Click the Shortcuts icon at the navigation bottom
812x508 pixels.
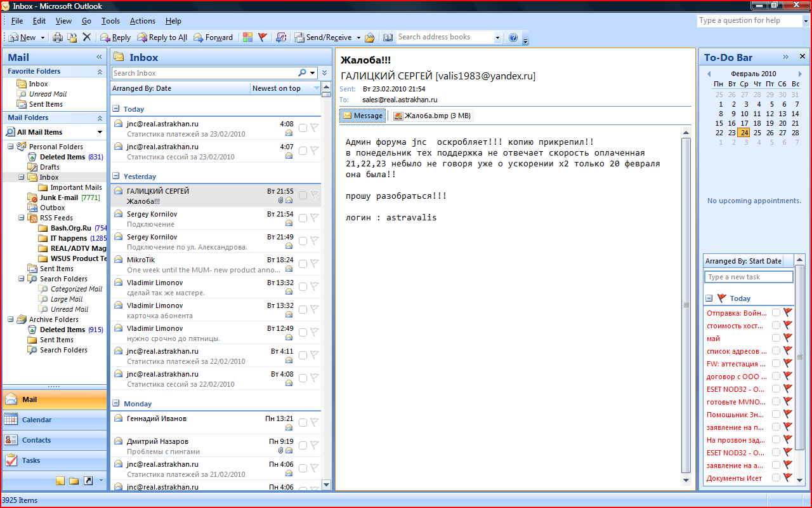pyautogui.click(x=88, y=481)
